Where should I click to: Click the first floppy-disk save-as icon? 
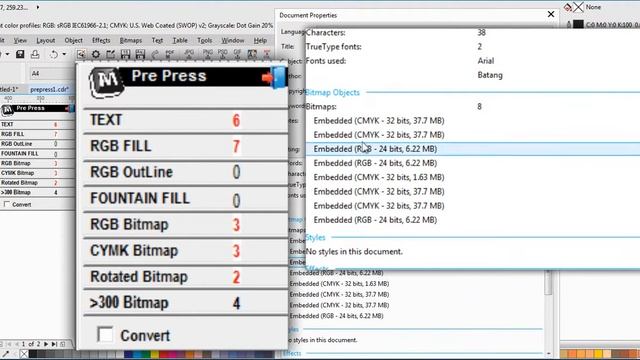[x=125, y=54]
